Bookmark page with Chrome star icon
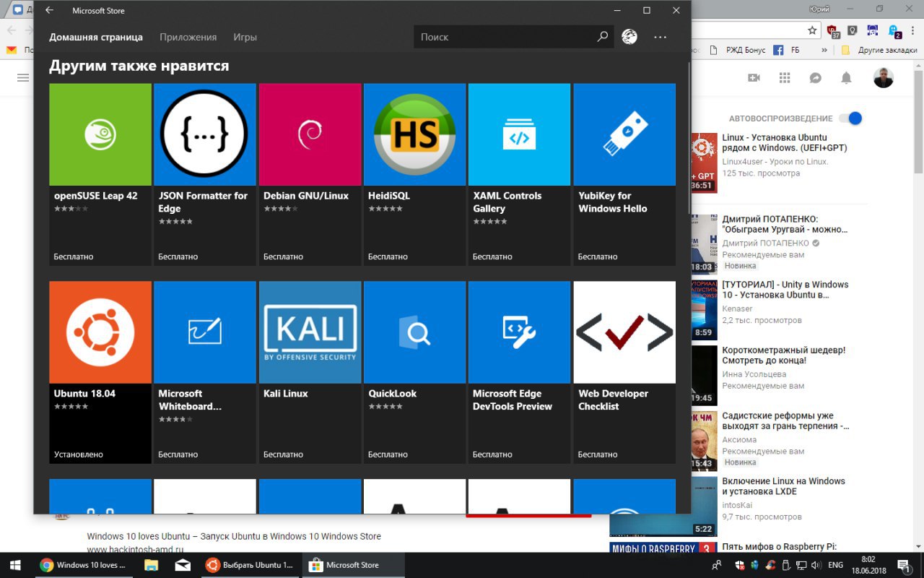Viewport: 924px width, 578px height. 812,30
